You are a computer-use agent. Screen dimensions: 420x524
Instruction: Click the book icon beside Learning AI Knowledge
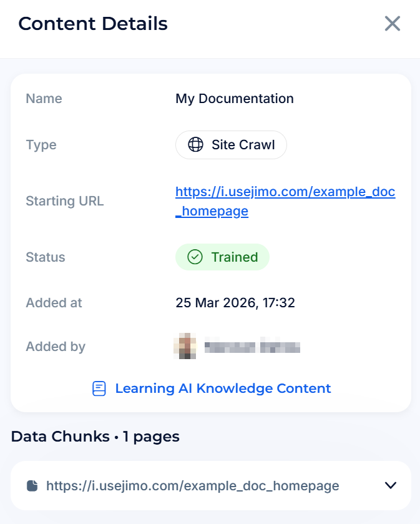pyautogui.click(x=99, y=388)
